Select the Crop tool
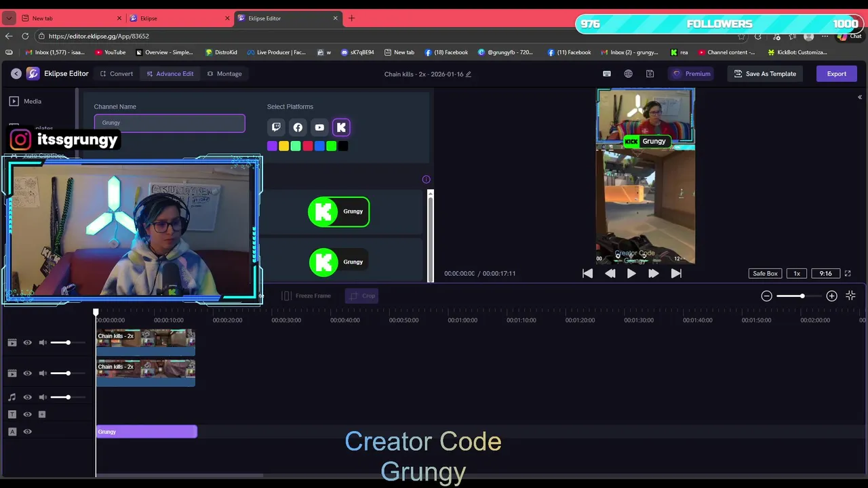 (361, 296)
